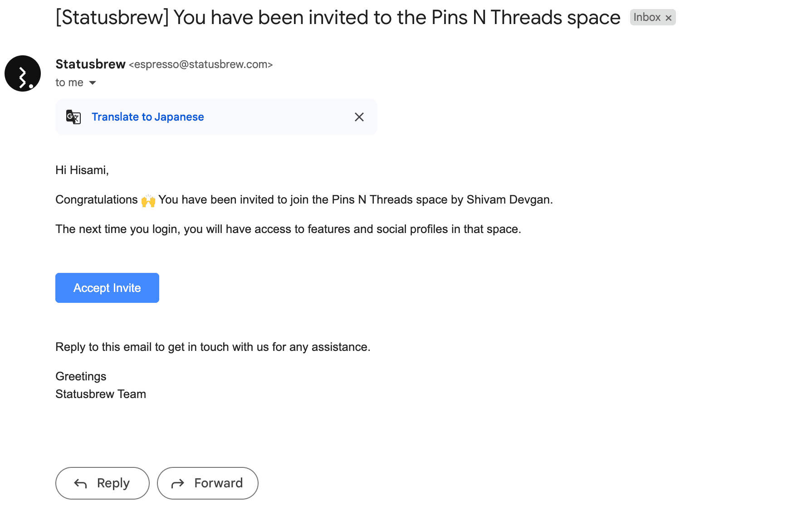Image resolution: width=812 pixels, height=515 pixels.
Task: Click the "Hi Hisami," greeting line
Action: [82, 170]
